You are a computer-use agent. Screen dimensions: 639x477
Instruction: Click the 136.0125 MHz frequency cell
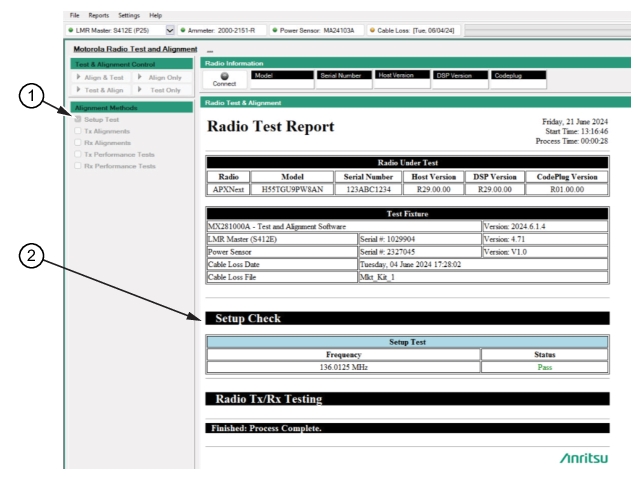[344, 367]
